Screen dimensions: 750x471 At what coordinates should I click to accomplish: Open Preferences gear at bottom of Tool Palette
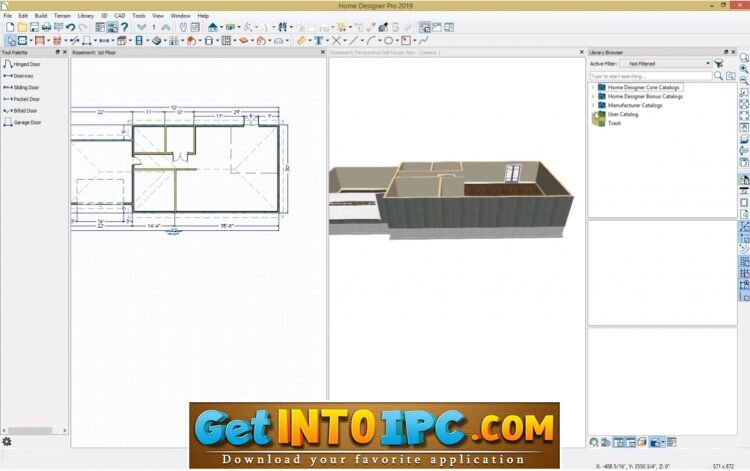[7, 442]
